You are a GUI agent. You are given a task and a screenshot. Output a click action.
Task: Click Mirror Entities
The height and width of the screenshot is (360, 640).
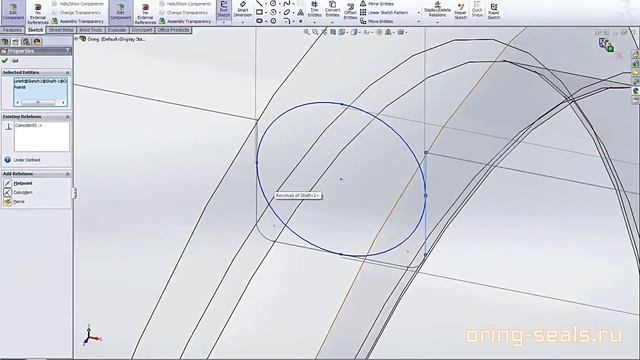[377, 4]
